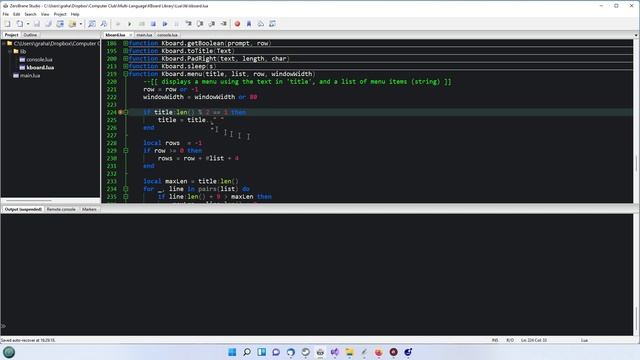Screen dimensions: 640x360
Task: Toggle breakpoint with red toolbar icon
Action: pos(237,24)
